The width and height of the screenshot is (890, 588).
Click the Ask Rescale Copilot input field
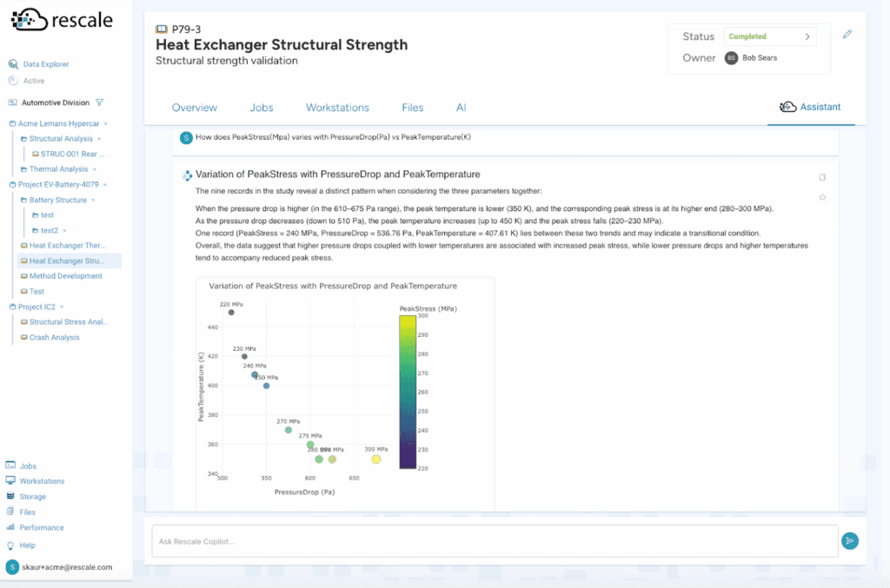[495, 540]
